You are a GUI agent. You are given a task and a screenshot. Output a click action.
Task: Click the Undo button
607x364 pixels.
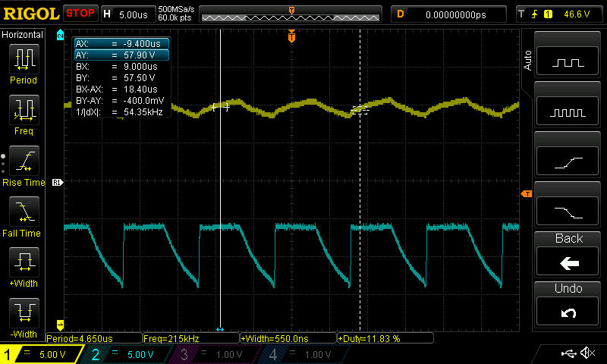568,312
